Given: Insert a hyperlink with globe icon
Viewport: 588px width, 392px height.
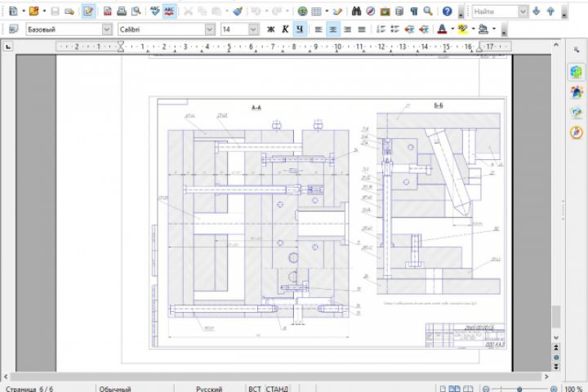Looking at the screenshot, I should [302, 11].
